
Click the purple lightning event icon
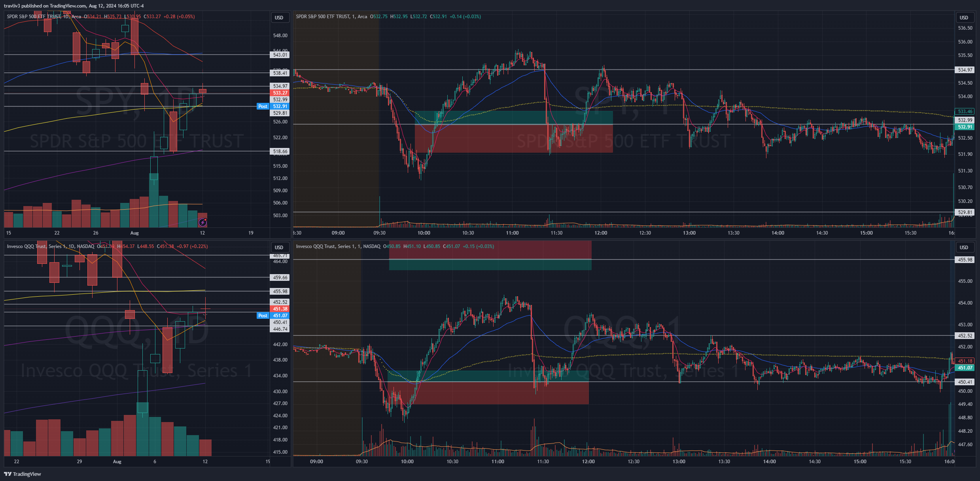pyautogui.click(x=202, y=222)
